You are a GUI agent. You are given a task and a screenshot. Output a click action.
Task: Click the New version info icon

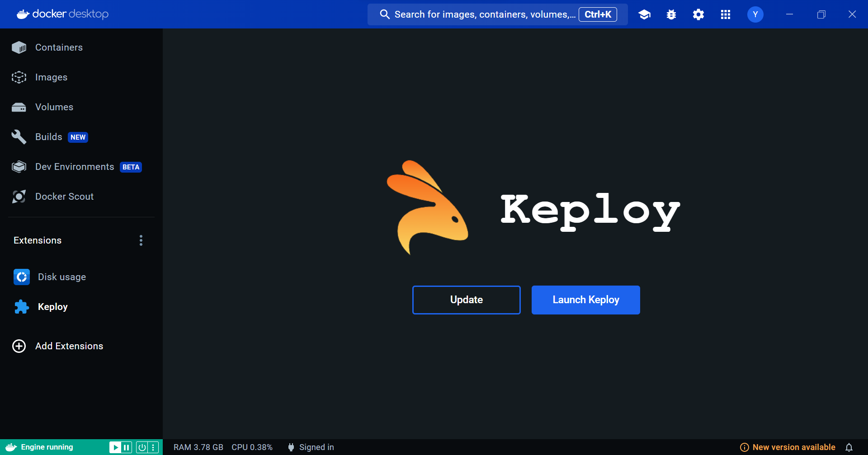click(745, 447)
